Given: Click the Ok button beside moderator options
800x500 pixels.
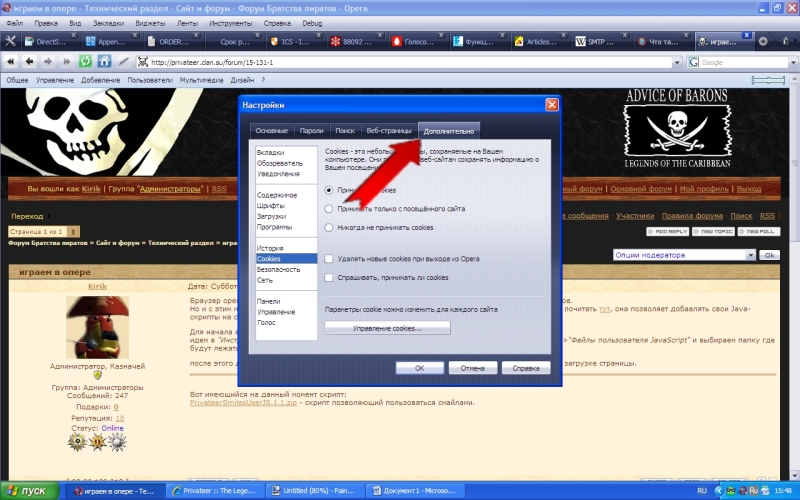Looking at the screenshot, I should (x=769, y=255).
